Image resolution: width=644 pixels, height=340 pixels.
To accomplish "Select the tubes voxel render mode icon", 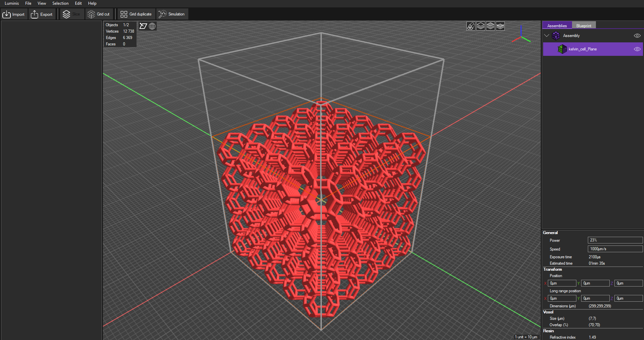I will pos(471,26).
